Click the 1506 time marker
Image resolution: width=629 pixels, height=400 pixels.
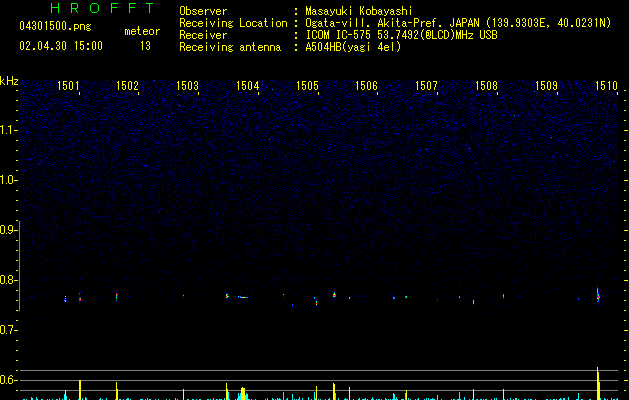[367, 86]
